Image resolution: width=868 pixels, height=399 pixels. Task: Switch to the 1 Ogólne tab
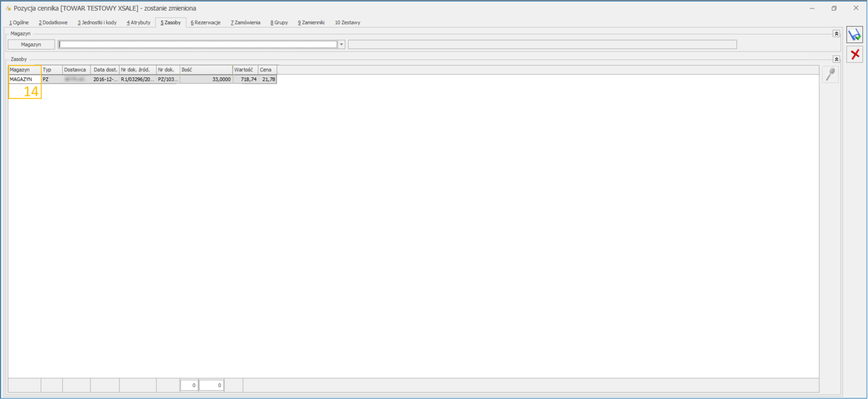[19, 23]
